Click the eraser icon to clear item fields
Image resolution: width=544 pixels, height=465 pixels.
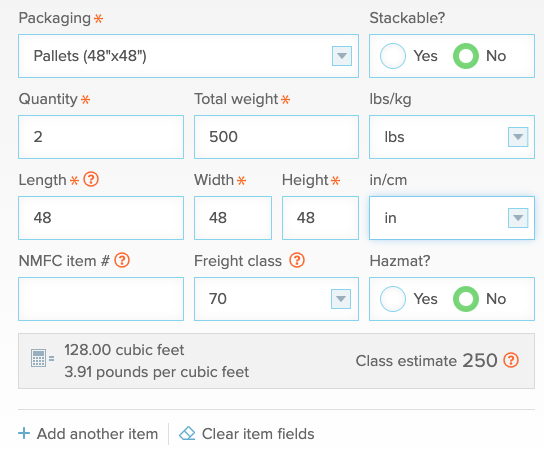[x=187, y=433]
